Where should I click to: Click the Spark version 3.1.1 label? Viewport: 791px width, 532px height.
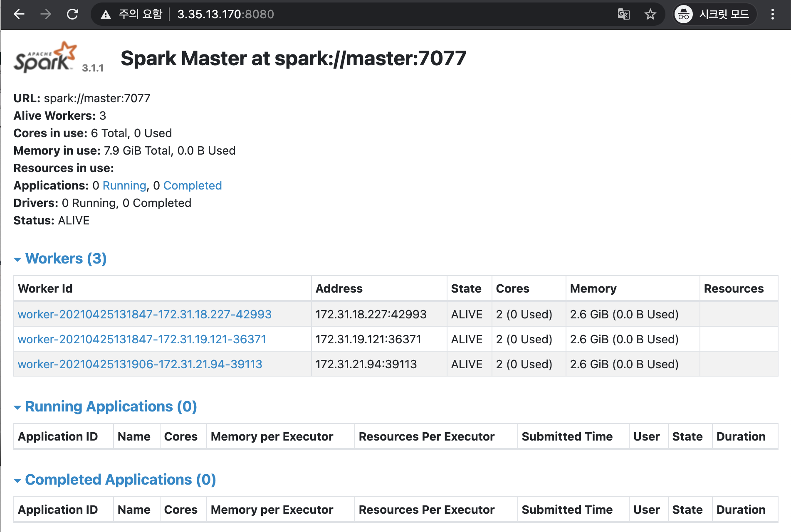point(93,68)
